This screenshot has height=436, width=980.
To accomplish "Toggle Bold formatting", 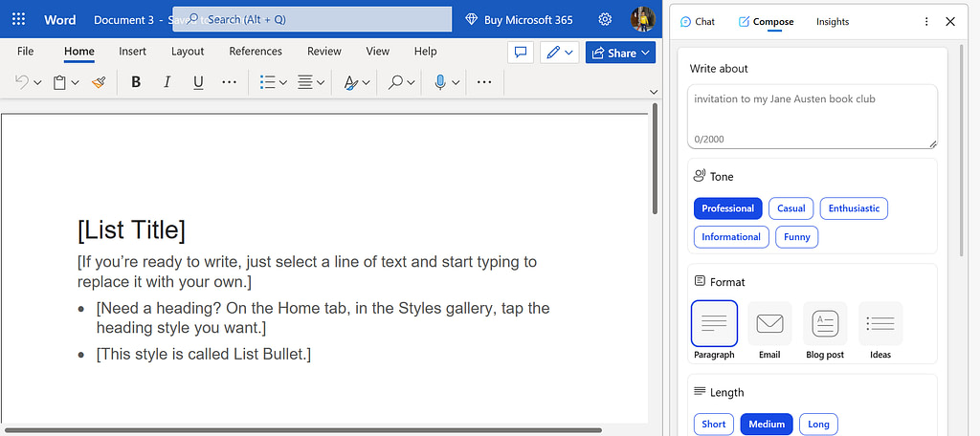I will click(x=136, y=82).
